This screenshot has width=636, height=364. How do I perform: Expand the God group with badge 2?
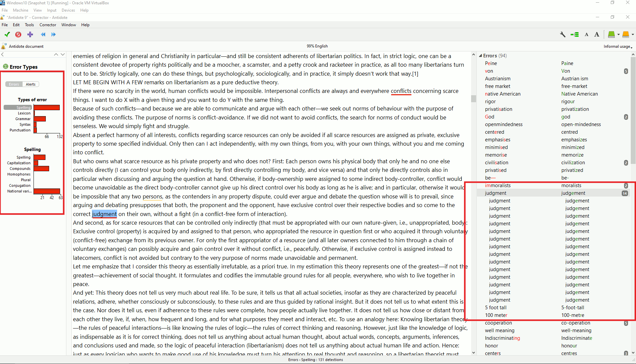point(626,117)
